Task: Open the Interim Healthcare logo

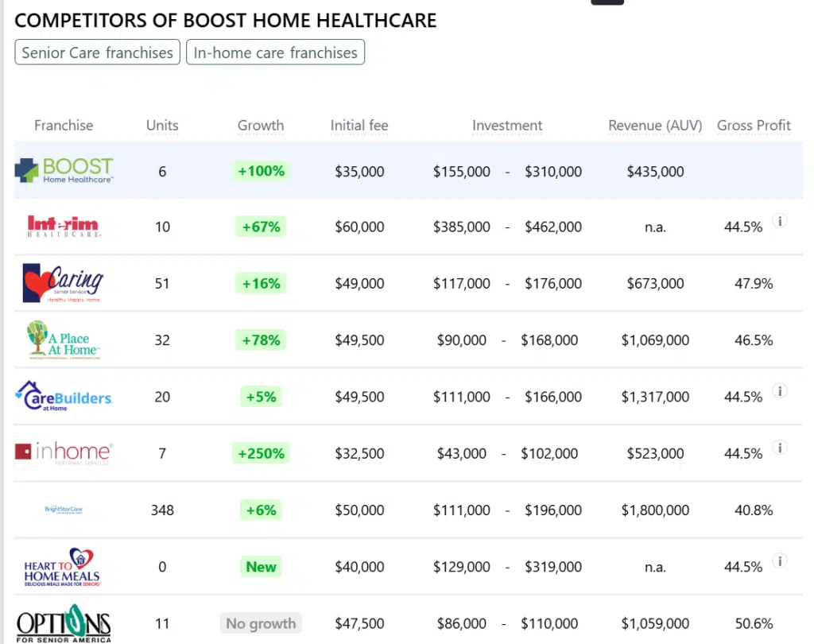Action: (x=64, y=227)
